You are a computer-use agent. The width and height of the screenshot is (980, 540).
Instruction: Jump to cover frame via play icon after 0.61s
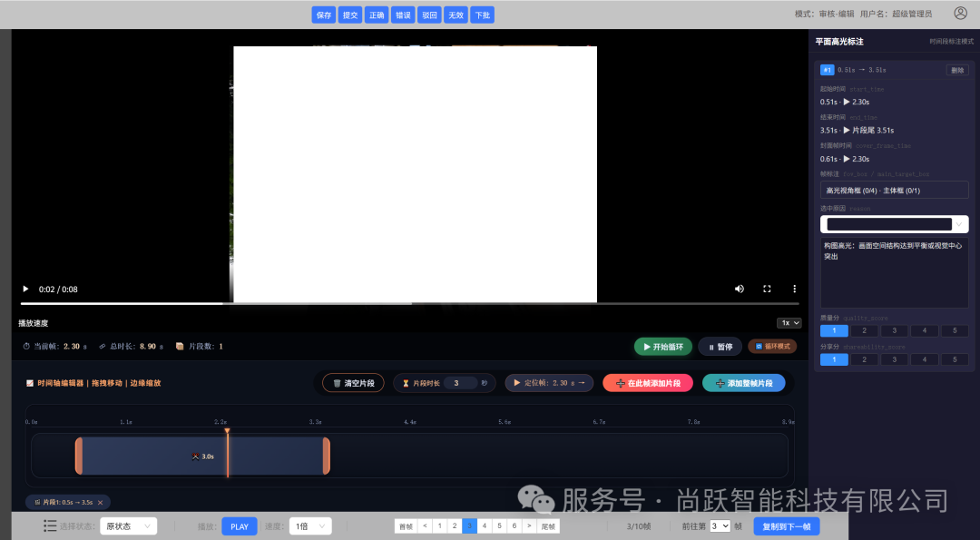(847, 159)
